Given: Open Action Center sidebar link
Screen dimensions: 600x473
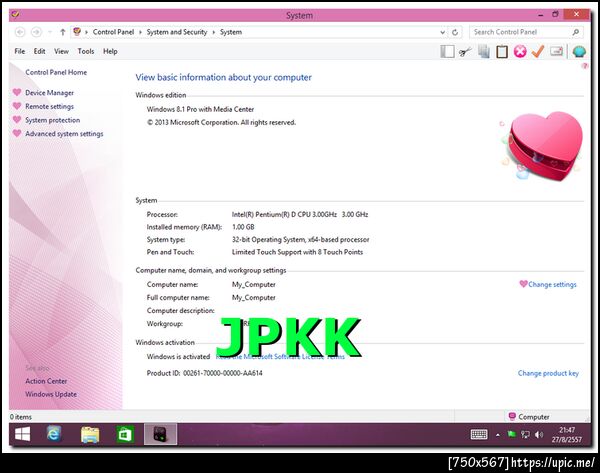Looking at the screenshot, I should (x=46, y=381).
